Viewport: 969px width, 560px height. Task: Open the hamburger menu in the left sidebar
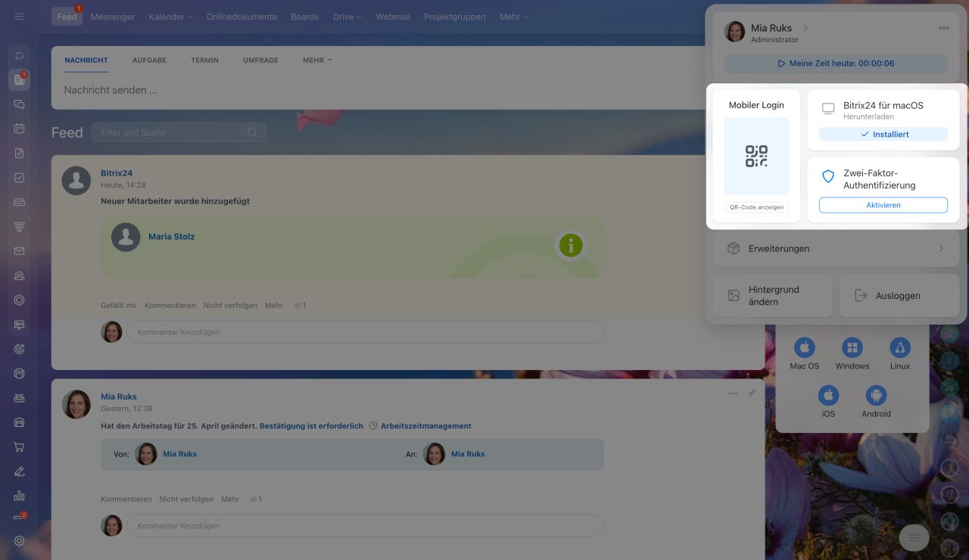click(x=19, y=17)
